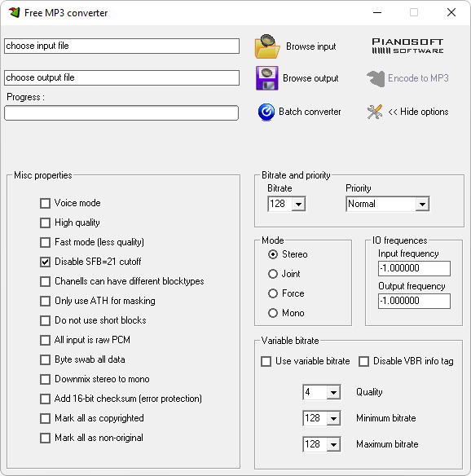The width and height of the screenshot is (471, 476).
Task: Click the Browse output label
Action: pyautogui.click(x=310, y=78)
